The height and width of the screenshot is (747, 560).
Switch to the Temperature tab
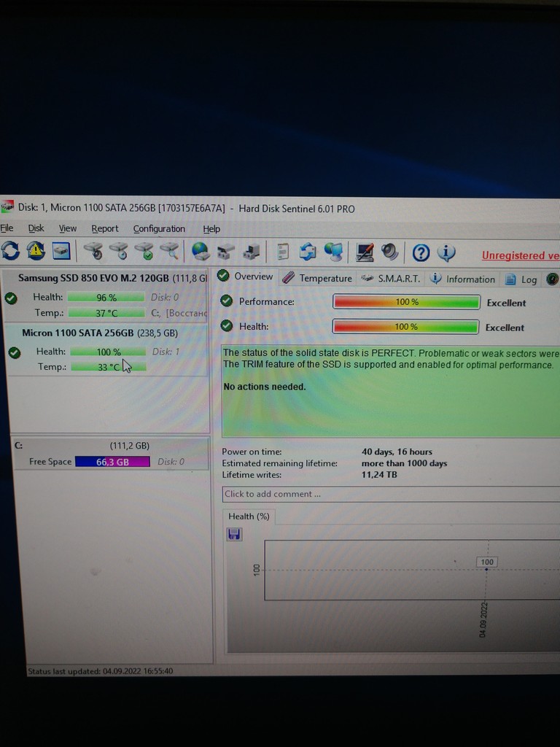(318, 278)
